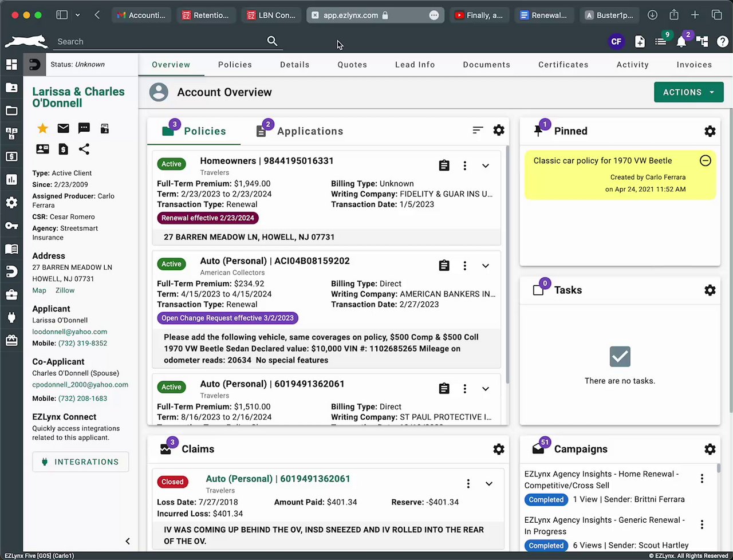Open the dashboard icon in left sidebar
Screen dimensions: 733x560
pyautogui.click(x=11, y=65)
